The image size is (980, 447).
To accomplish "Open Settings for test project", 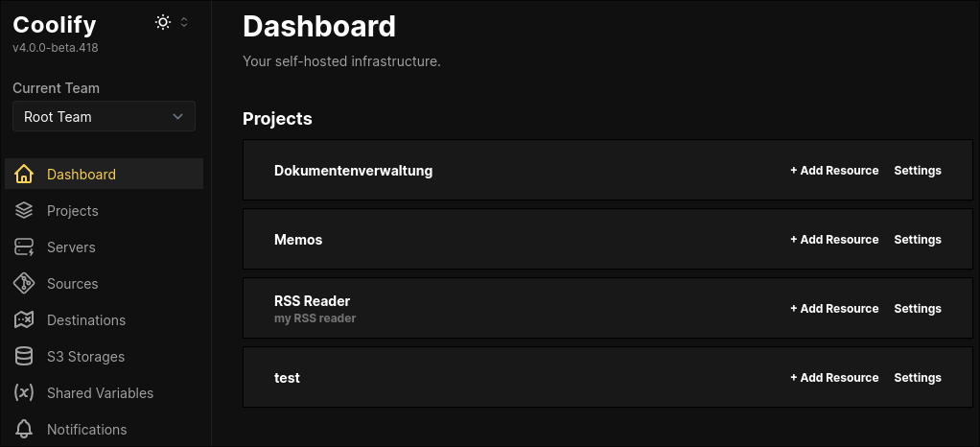I will [918, 378].
